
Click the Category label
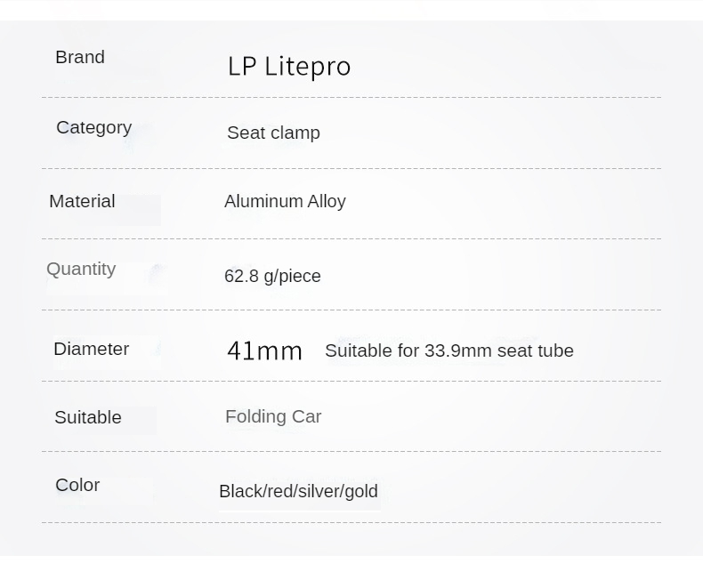pos(93,127)
